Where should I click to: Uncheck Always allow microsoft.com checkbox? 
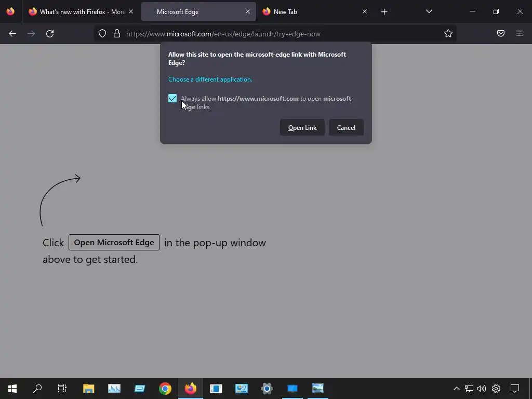coord(172,98)
